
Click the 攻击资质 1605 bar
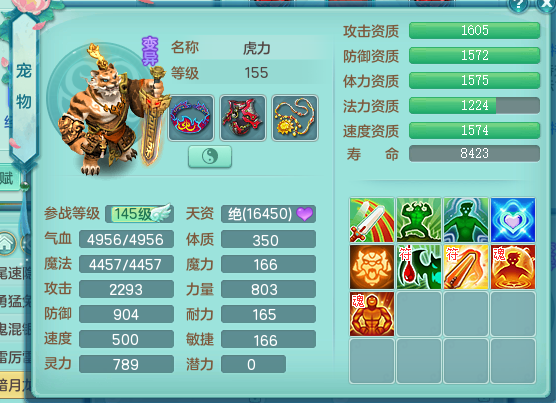(474, 30)
